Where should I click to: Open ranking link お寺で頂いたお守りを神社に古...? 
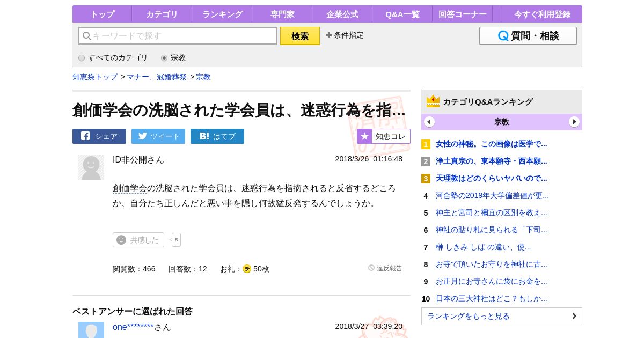click(492, 264)
